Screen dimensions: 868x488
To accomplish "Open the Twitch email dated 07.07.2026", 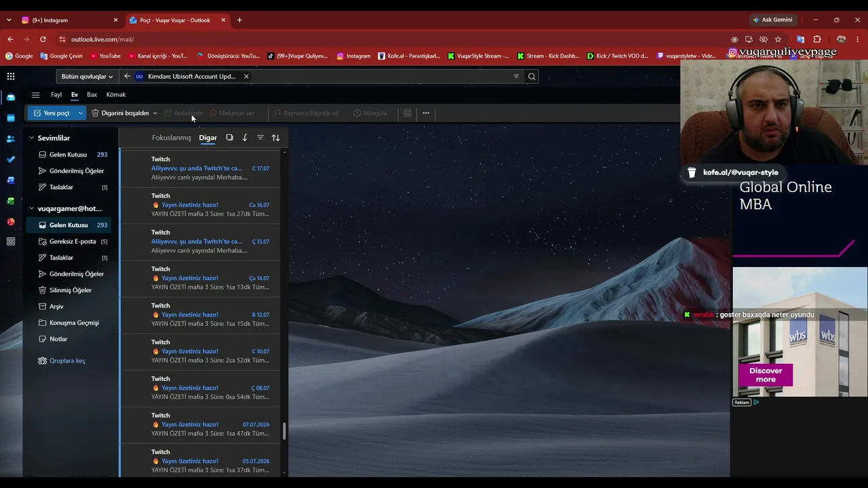I will (x=200, y=424).
